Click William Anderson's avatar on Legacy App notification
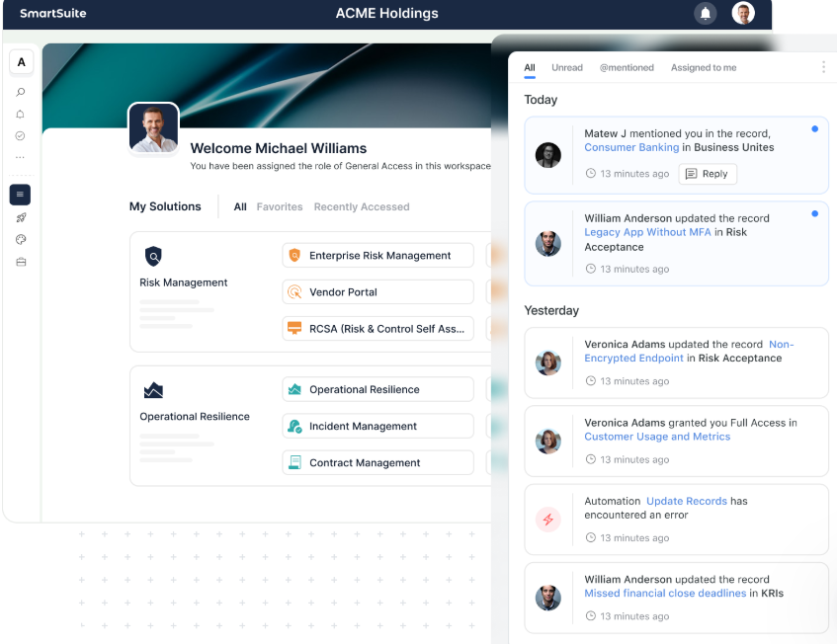The width and height of the screenshot is (837, 644). tap(548, 244)
